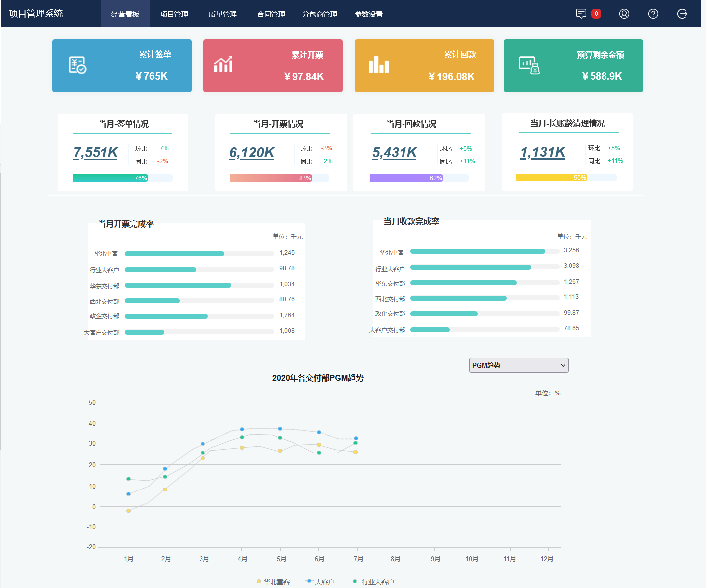
Task: Click 华北重客 data point for 1月
Action: point(128,511)
